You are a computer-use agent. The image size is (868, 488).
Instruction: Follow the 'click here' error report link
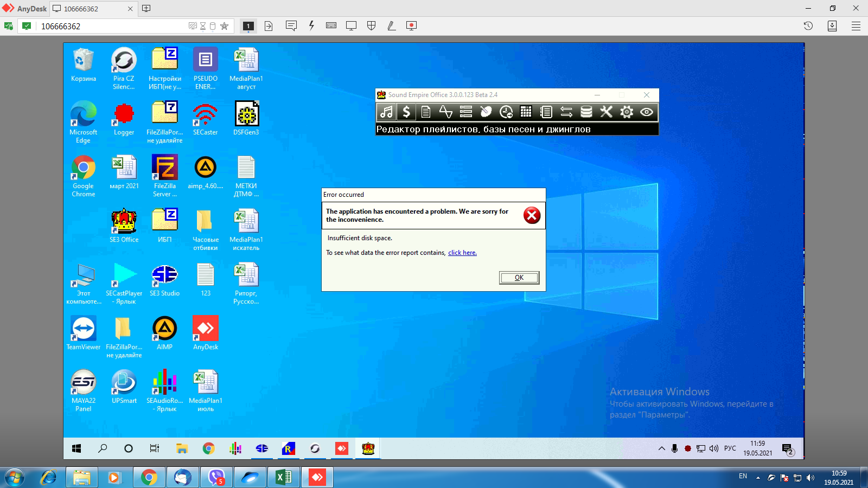[462, 253]
